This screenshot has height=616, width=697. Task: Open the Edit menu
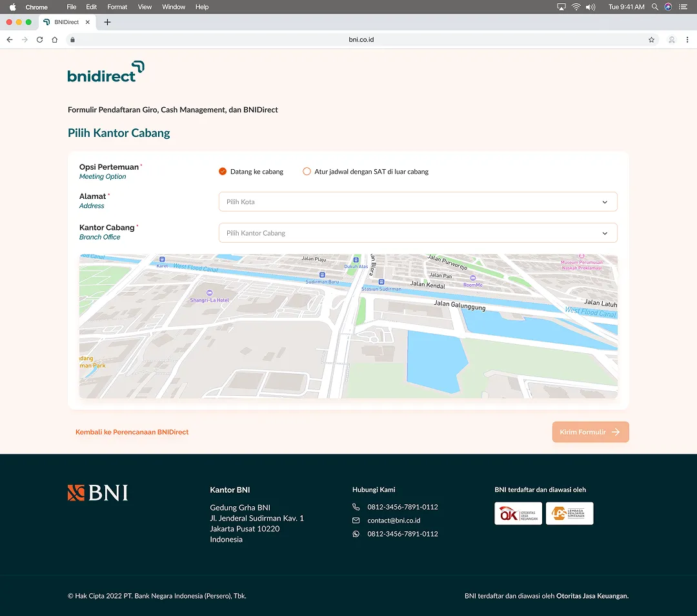(91, 6)
